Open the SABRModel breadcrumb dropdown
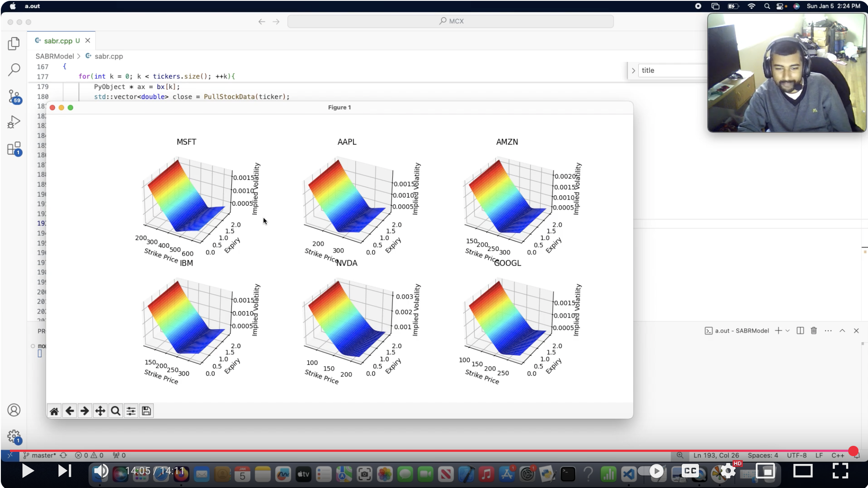The image size is (868, 488). [x=55, y=56]
